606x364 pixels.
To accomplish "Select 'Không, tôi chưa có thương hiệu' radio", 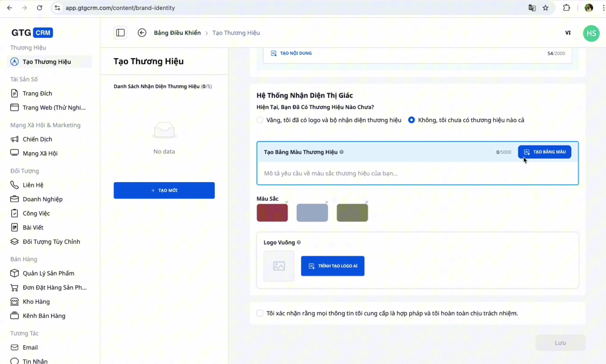I will (x=411, y=120).
